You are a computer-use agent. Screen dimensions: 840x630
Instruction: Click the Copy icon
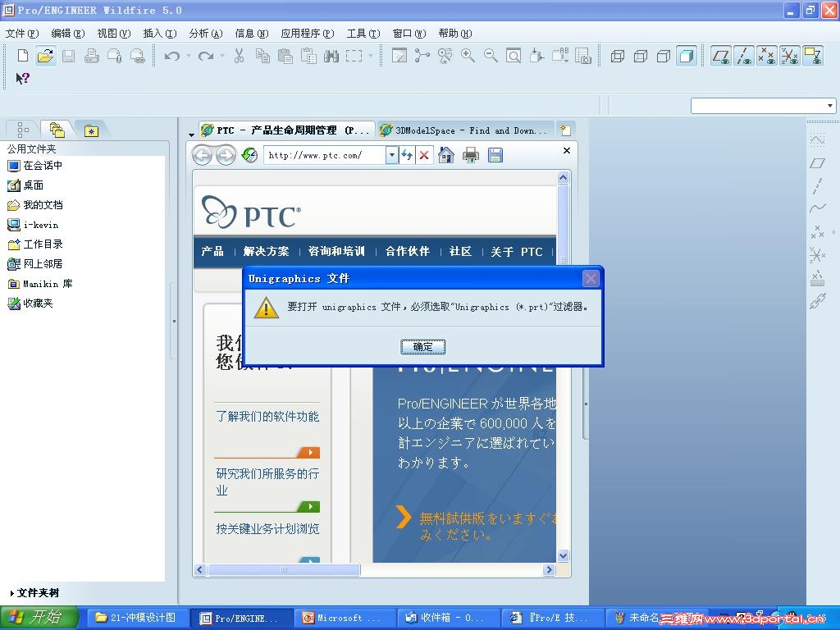pos(262,55)
